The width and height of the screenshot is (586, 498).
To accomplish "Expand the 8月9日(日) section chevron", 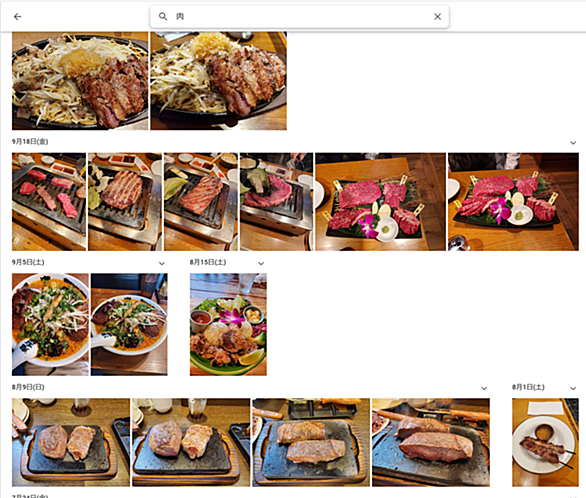I will point(484,388).
